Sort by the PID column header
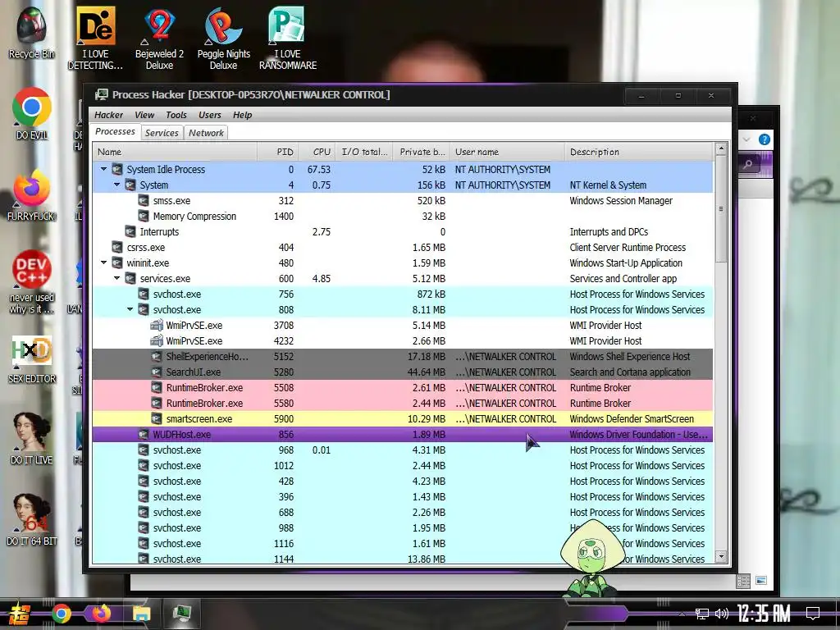 pos(278,152)
